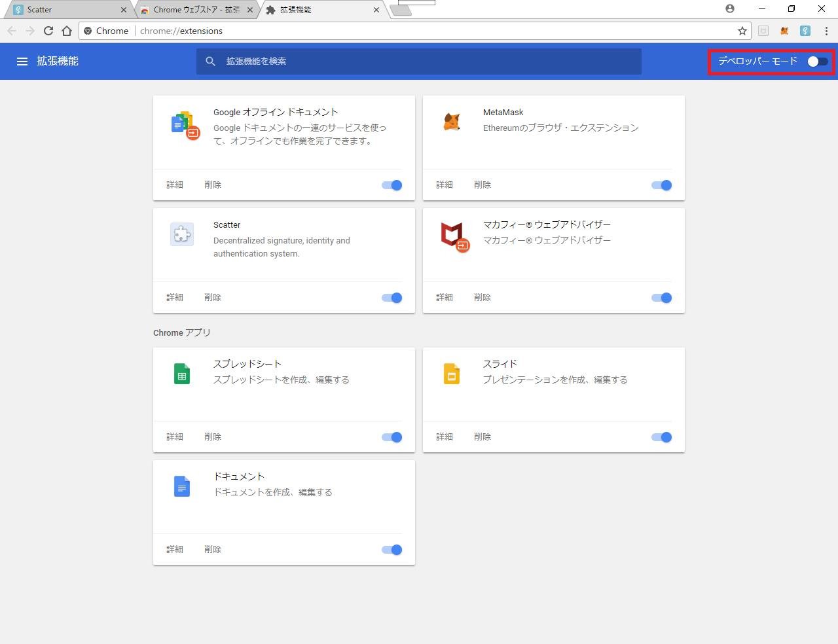Open 詳細 for スライド
The image size is (838, 644).
(445, 437)
